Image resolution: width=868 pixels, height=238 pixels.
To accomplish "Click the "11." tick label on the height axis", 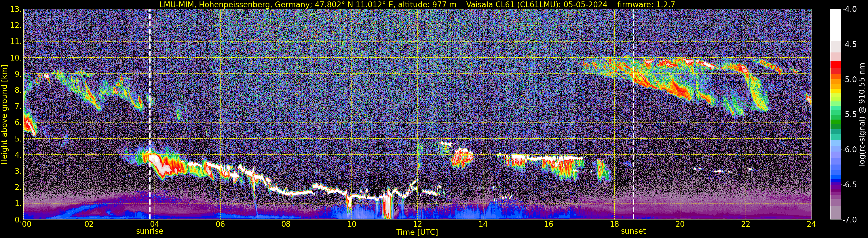I will pos(16,42).
